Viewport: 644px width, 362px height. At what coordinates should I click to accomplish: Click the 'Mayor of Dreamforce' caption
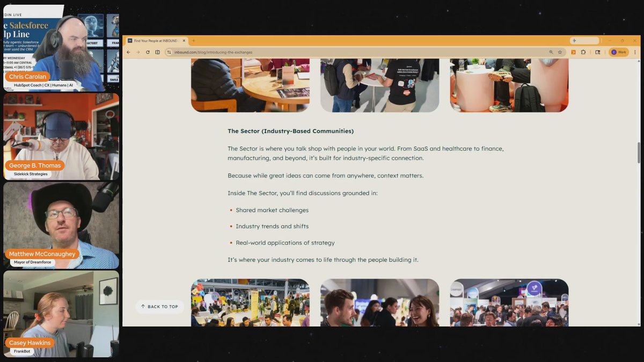click(x=33, y=262)
